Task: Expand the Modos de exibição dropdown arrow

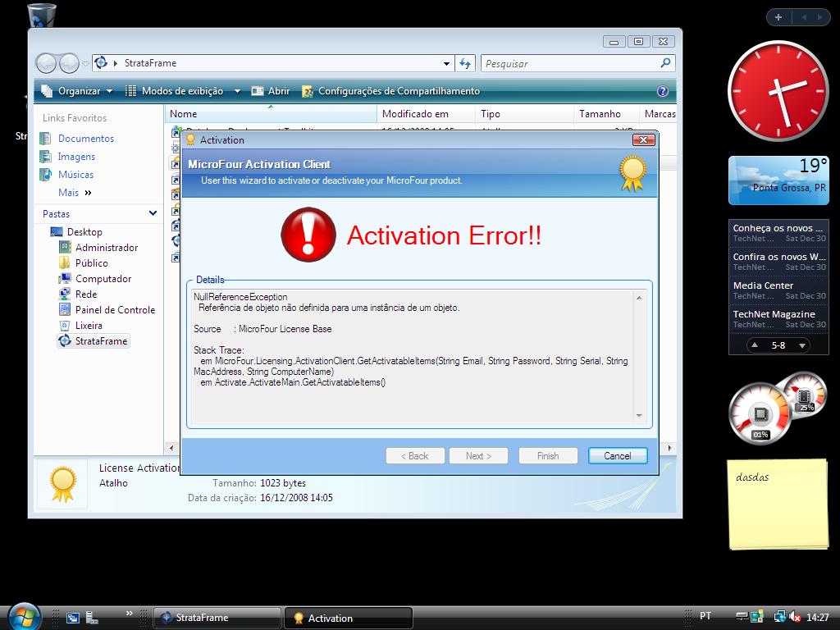Action: tap(237, 91)
